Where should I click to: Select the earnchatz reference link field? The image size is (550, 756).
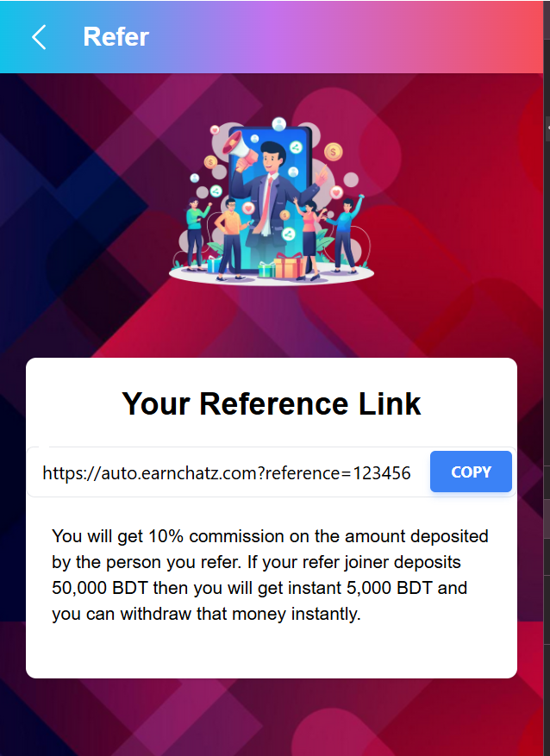pos(227,472)
